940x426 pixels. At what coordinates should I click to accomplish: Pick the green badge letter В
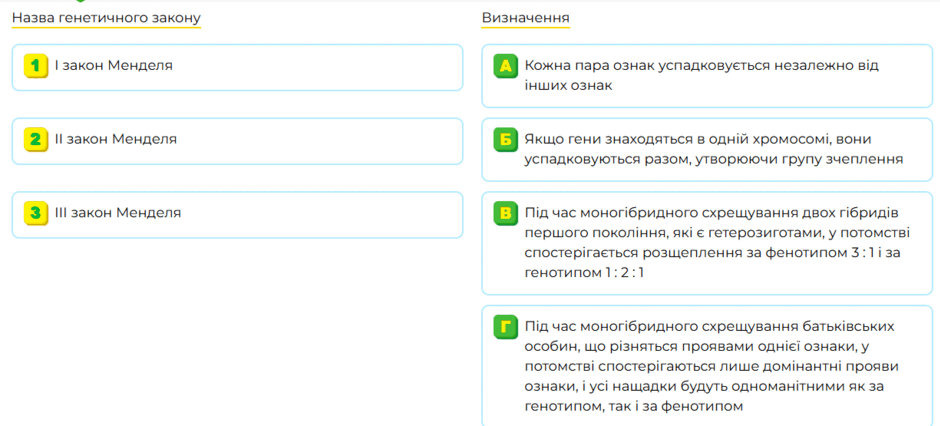coord(505,213)
